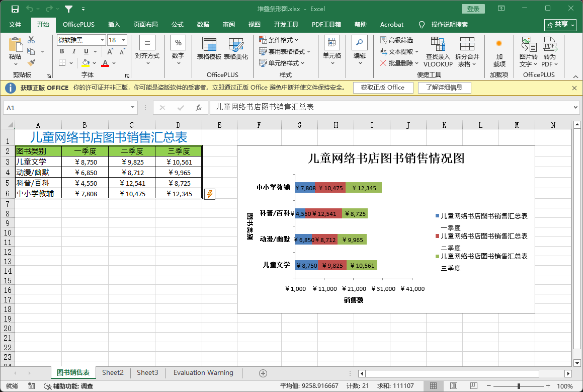Switch to the 插入 Insert tab

tap(114, 25)
